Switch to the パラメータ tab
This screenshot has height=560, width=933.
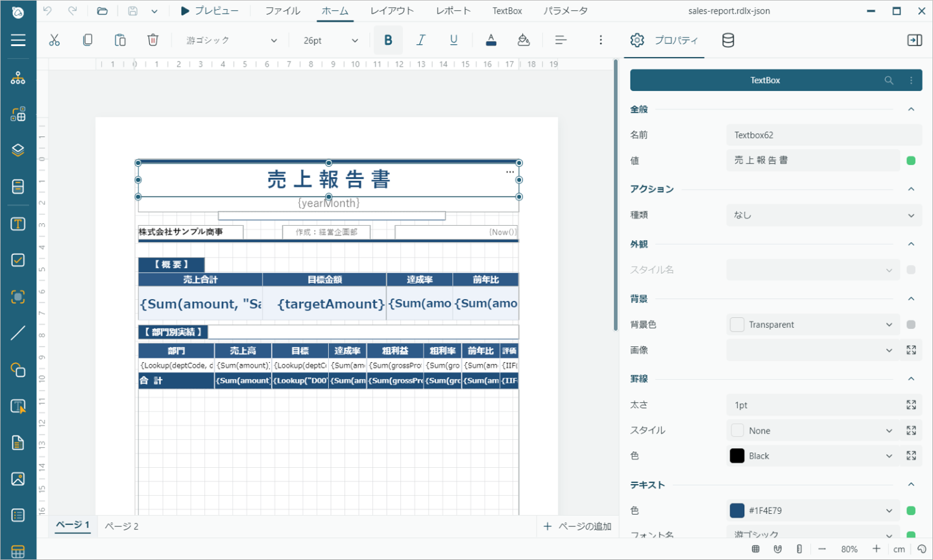565,11
